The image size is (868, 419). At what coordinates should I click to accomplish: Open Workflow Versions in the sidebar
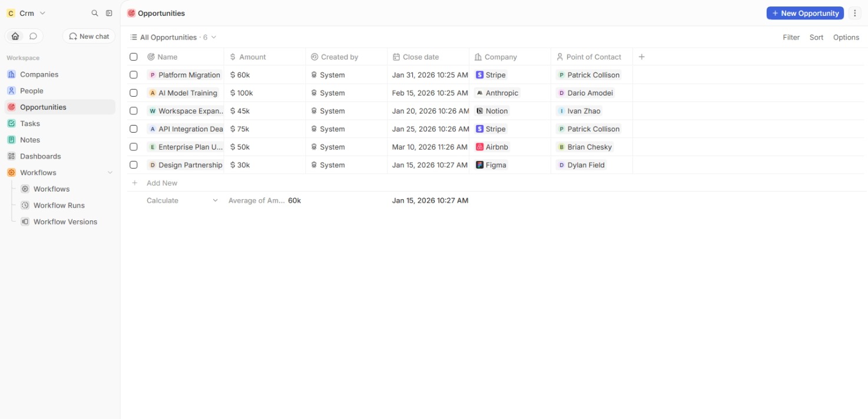tap(67, 222)
